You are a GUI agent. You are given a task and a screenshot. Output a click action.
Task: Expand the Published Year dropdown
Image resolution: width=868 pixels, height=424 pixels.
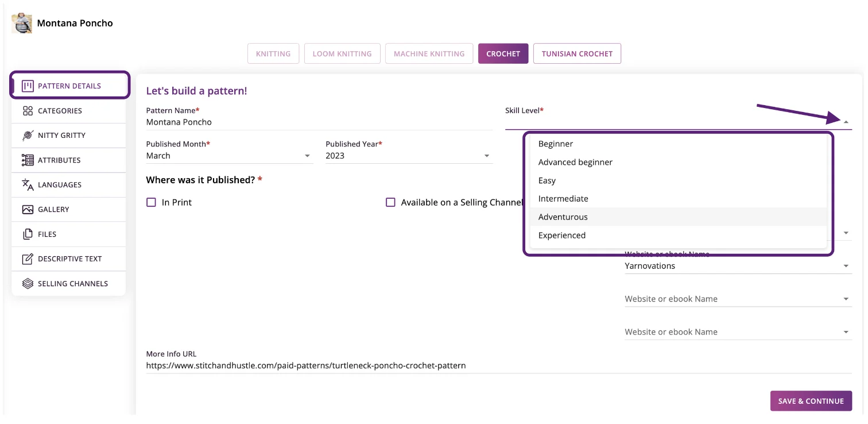point(486,156)
